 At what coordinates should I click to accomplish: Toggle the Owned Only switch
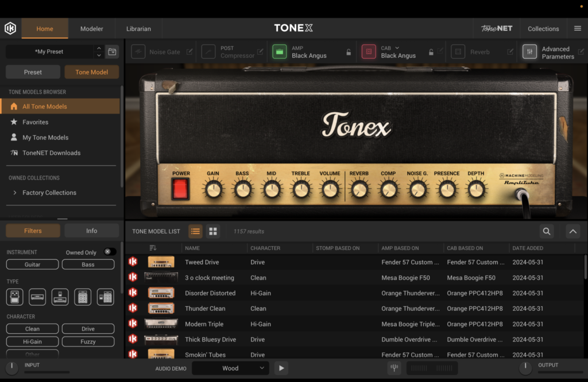(109, 252)
